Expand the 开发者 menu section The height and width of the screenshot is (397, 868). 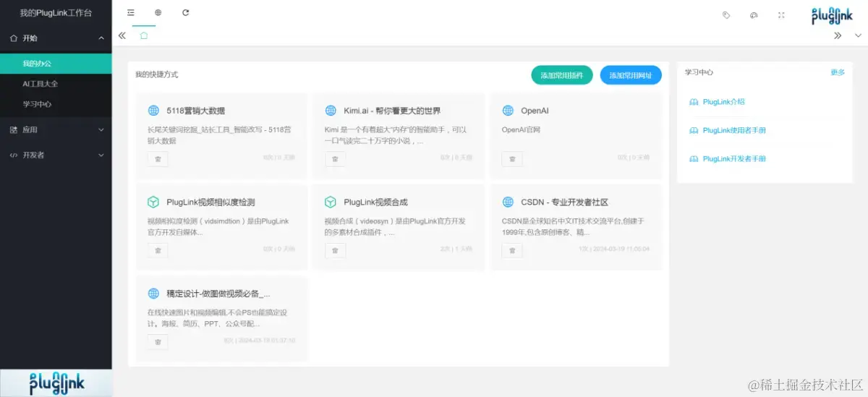56,155
